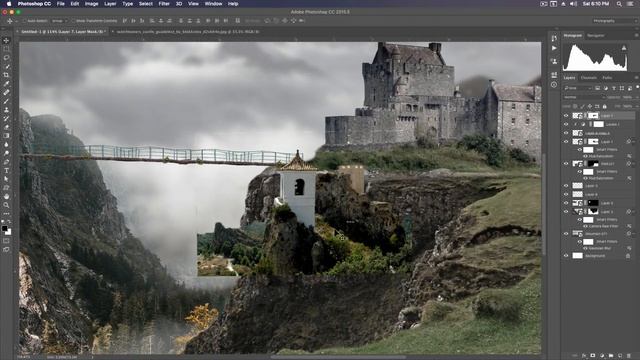Screen dimensions: 640x360
Task: Click the background color swatch
Action: [x=8, y=232]
